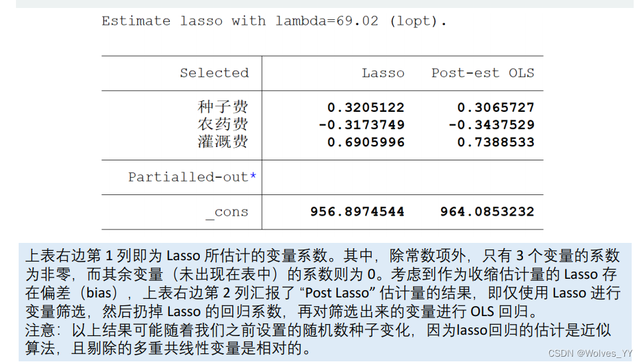643x364 pixels.
Task: Click the 'Selected' column header
Action: pos(214,73)
